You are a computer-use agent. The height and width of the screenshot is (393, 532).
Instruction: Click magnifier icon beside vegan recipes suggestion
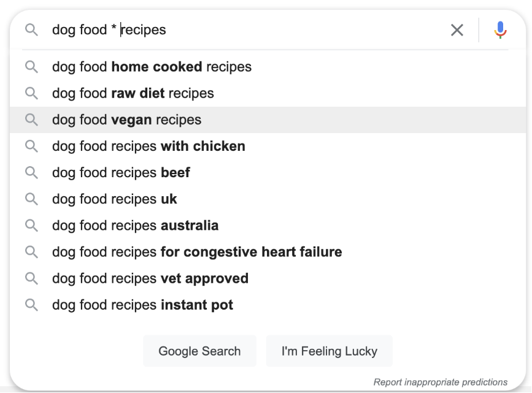(31, 120)
